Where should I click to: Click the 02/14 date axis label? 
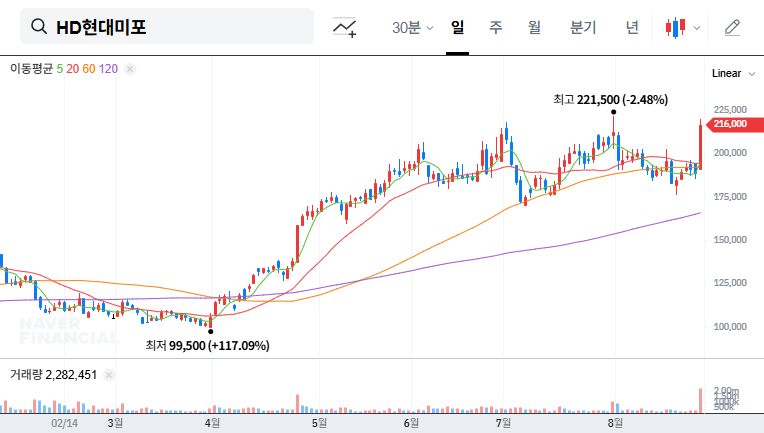point(64,423)
